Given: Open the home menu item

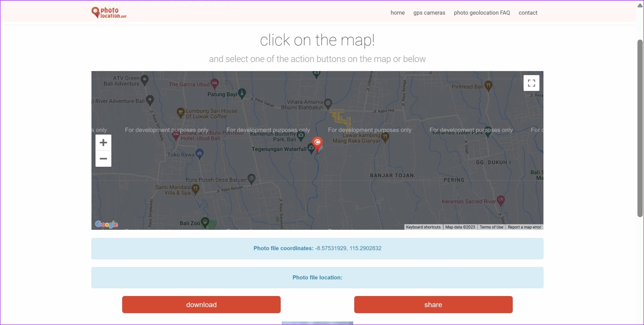Looking at the screenshot, I should point(397,13).
